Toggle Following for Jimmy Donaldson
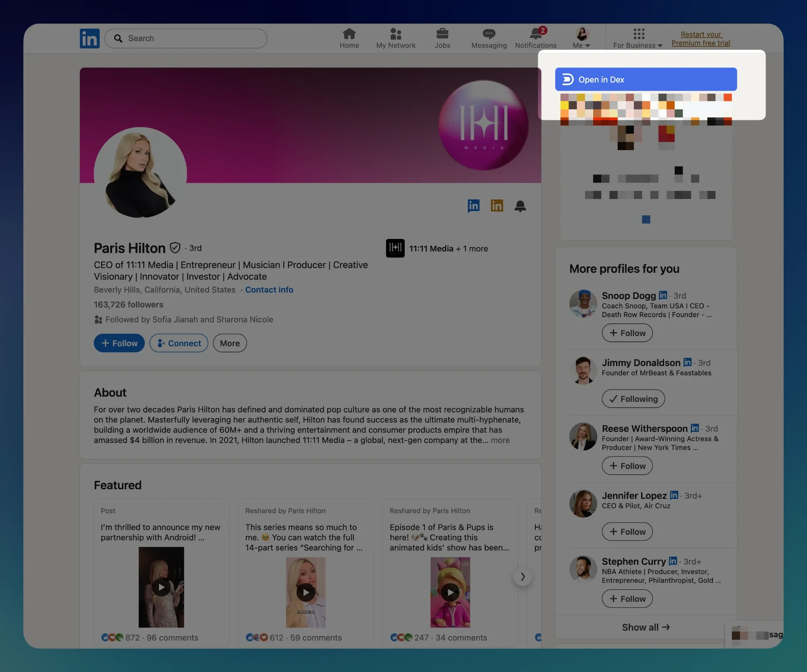This screenshot has height=672, width=807. point(633,399)
